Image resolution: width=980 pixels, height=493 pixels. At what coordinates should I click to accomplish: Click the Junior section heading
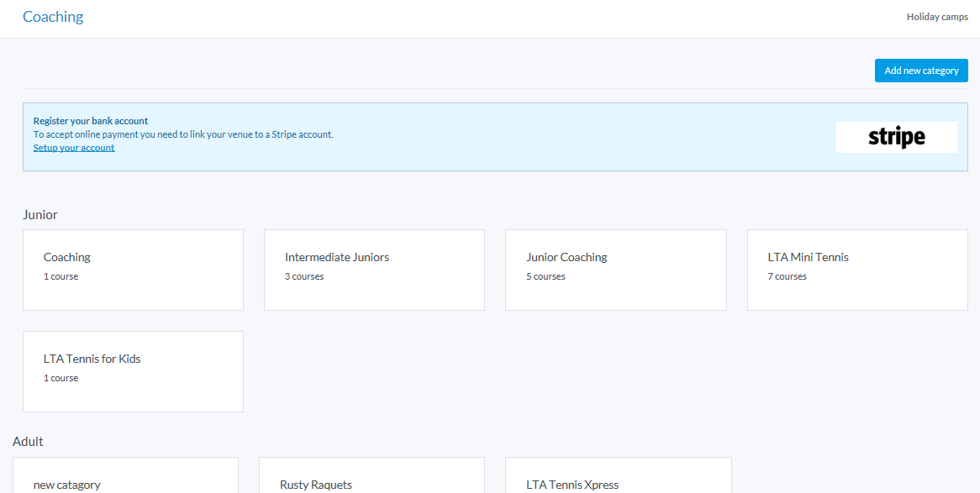(x=40, y=215)
